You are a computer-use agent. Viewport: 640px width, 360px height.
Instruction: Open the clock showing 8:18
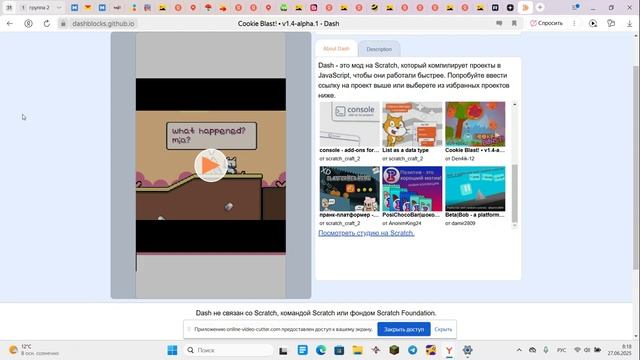[620, 350]
